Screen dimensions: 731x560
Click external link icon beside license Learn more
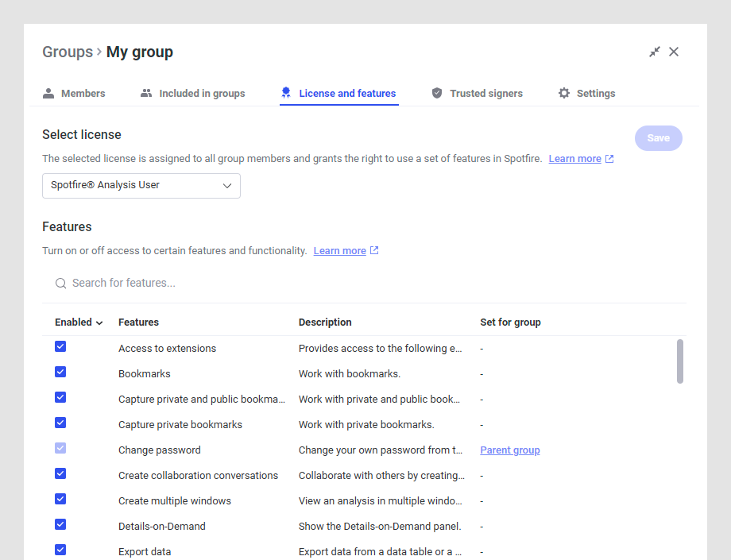pyautogui.click(x=609, y=159)
